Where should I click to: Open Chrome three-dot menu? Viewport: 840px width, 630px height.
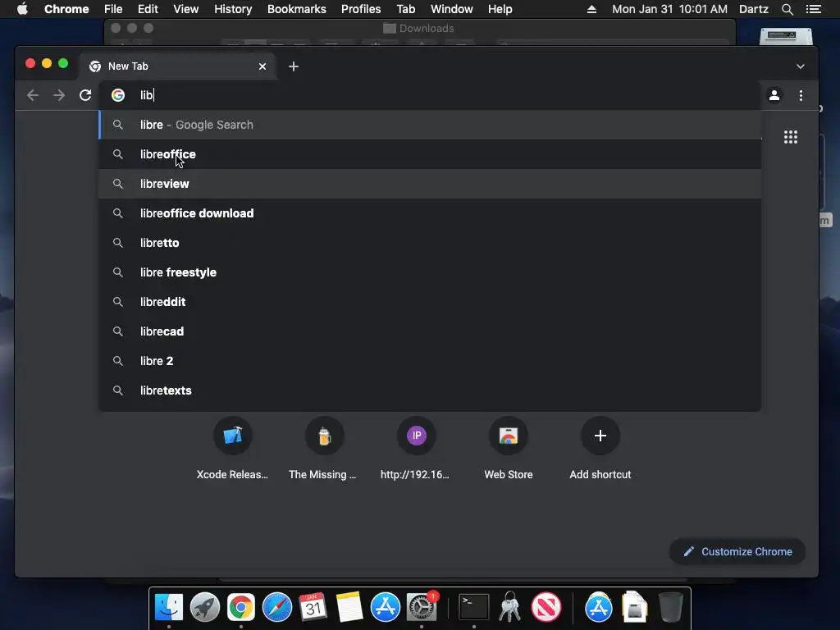[x=801, y=95]
